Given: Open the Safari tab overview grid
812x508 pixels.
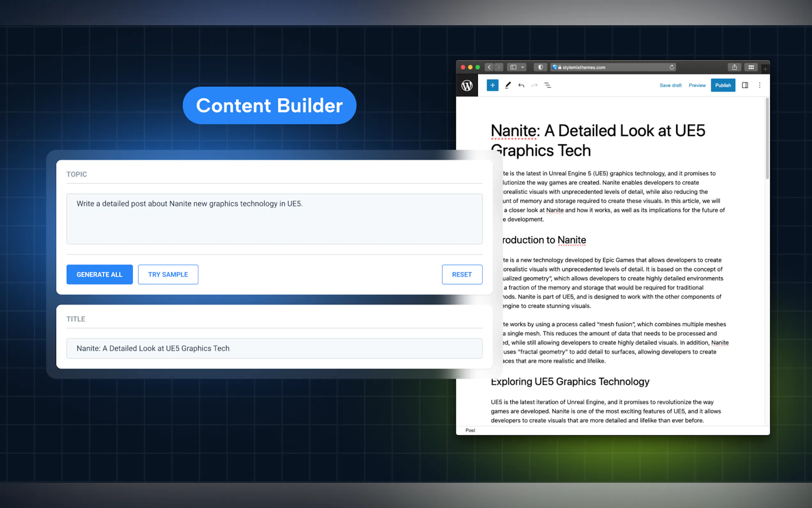Looking at the screenshot, I should click(751, 67).
